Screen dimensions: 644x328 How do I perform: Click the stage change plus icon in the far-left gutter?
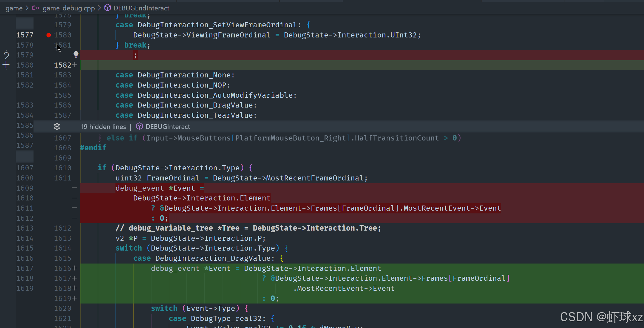click(6, 65)
